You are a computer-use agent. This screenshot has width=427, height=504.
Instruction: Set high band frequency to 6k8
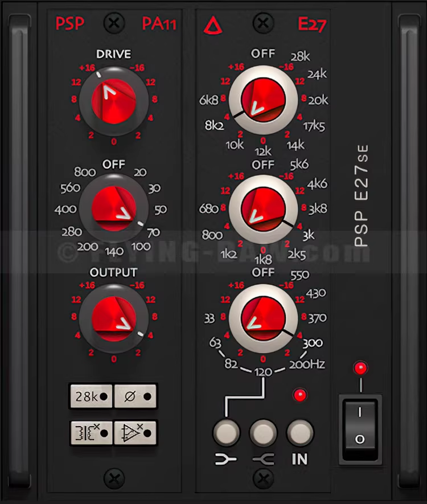(208, 100)
